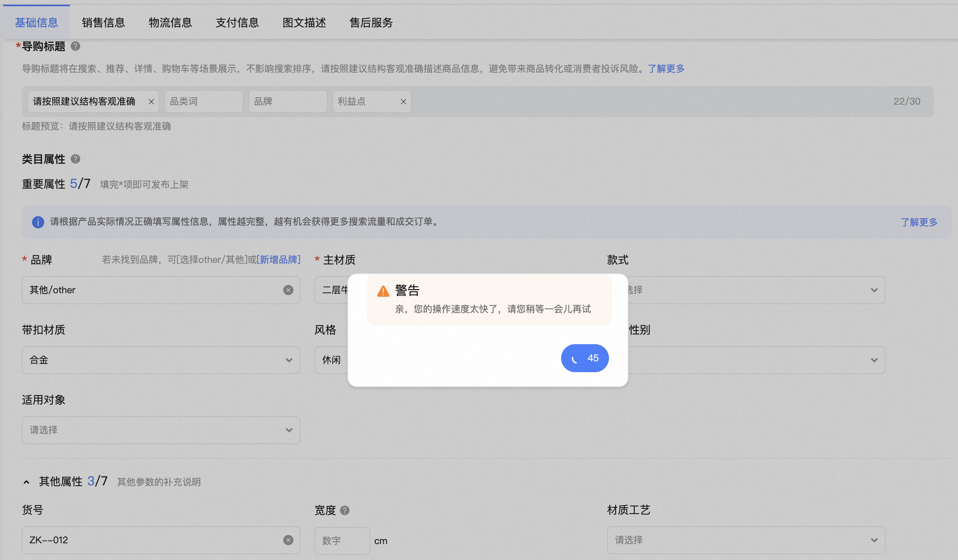Open the 基础信息 tab
Screen dimensions: 958x560
coord(37,23)
